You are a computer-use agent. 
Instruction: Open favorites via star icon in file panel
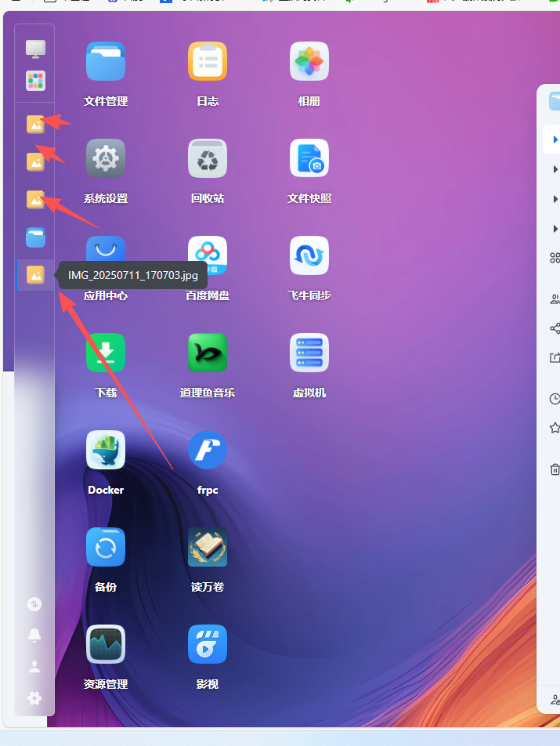point(555,428)
